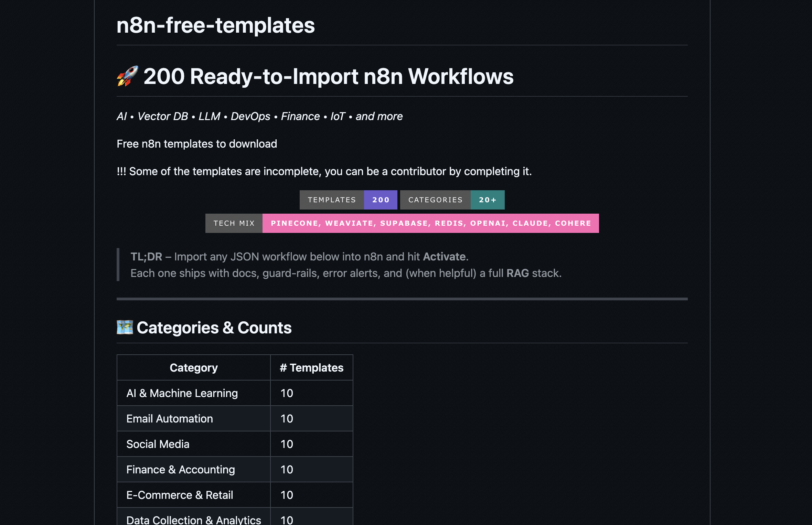Viewport: 812px width, 525px height.
Task: Select the Social Media table cell
Action: 158,444
